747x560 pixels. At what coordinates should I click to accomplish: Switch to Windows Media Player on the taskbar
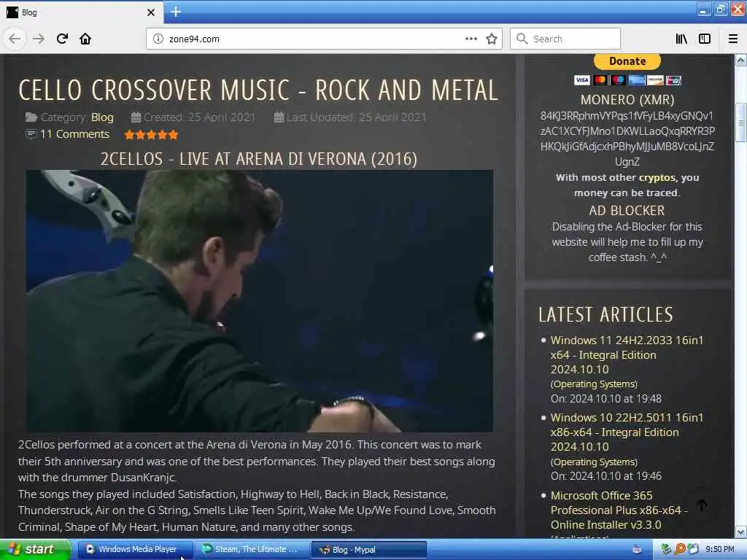[135, 550]
